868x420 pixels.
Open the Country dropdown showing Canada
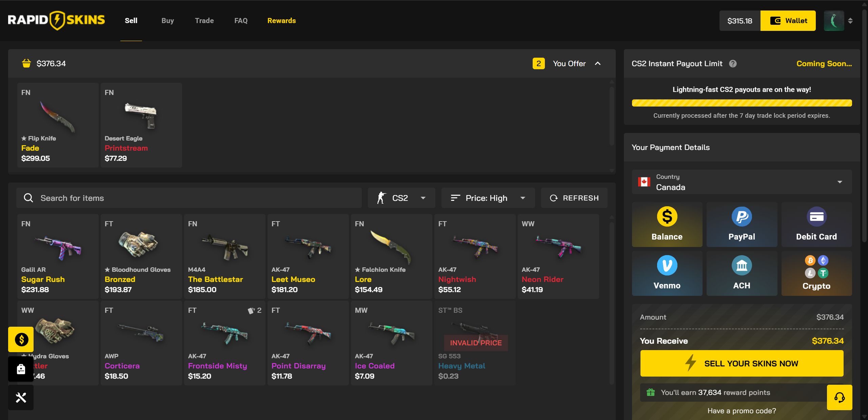tap(742, 182)
